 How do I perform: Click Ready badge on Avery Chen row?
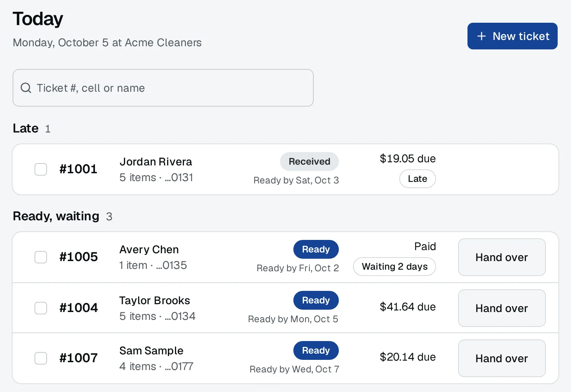tap(316, 249)
